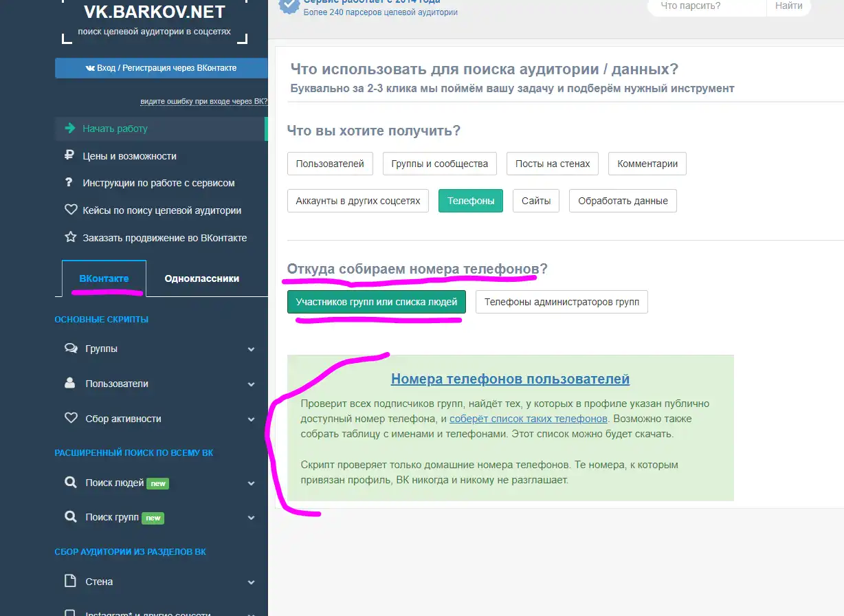Image resolution: width=844 pixels, height=616 pixels.
Task: Click the chat bubbles icon beside Группы
Action: [70, 349]
